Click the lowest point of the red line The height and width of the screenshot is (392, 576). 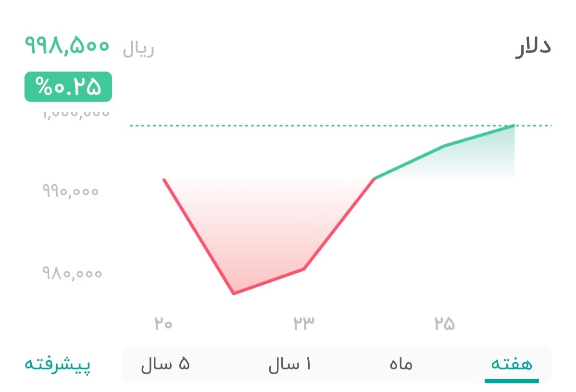pyautogui.click(x=234, y=292)
